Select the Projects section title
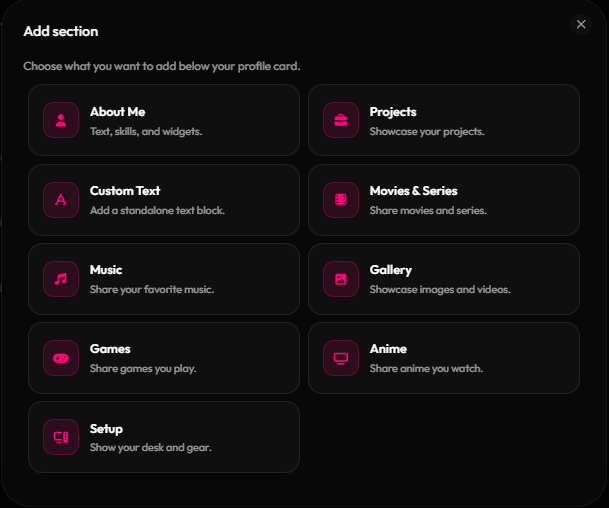 tap(393, 112)
